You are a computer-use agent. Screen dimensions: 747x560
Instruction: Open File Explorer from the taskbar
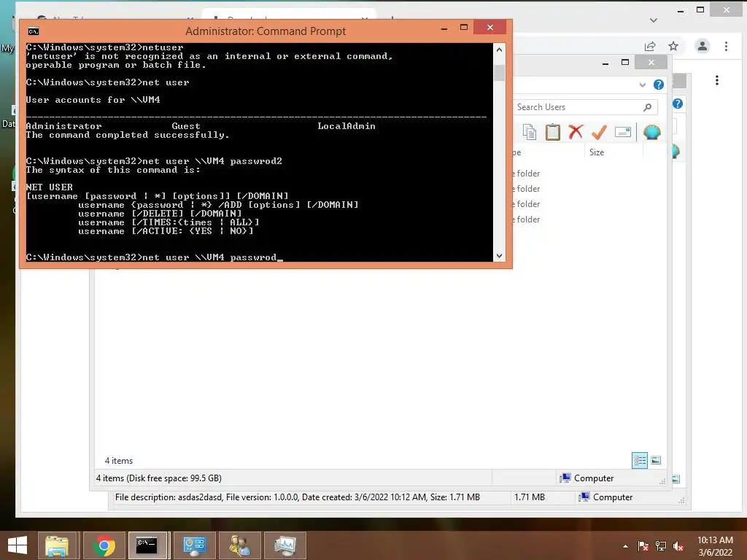coord(56,545)
